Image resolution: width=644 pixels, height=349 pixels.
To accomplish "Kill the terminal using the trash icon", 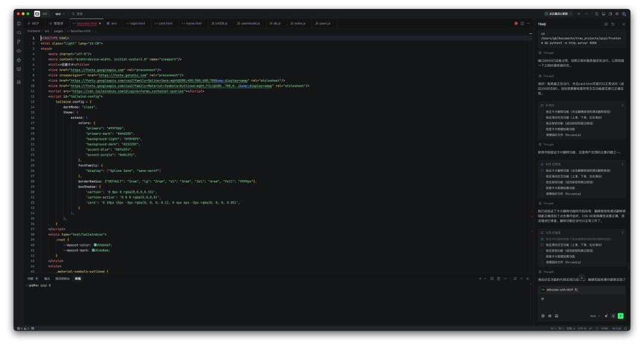I will [x=499, y=279].
